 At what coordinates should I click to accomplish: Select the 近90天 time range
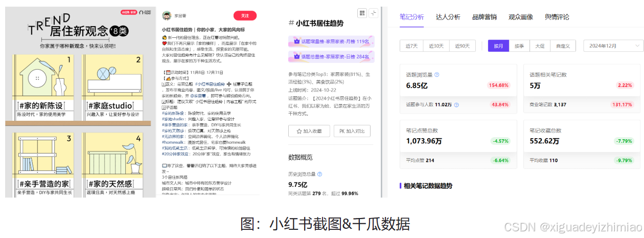[x=463, y=46]
